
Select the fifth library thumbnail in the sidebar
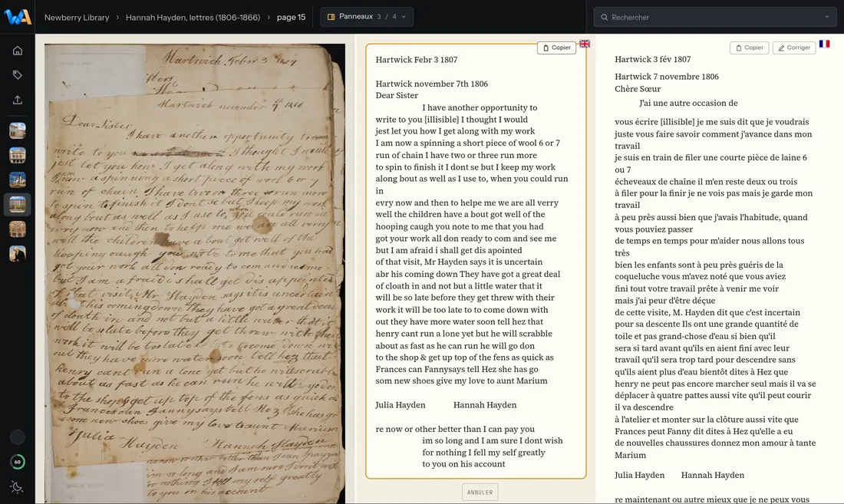click(17, 229)
